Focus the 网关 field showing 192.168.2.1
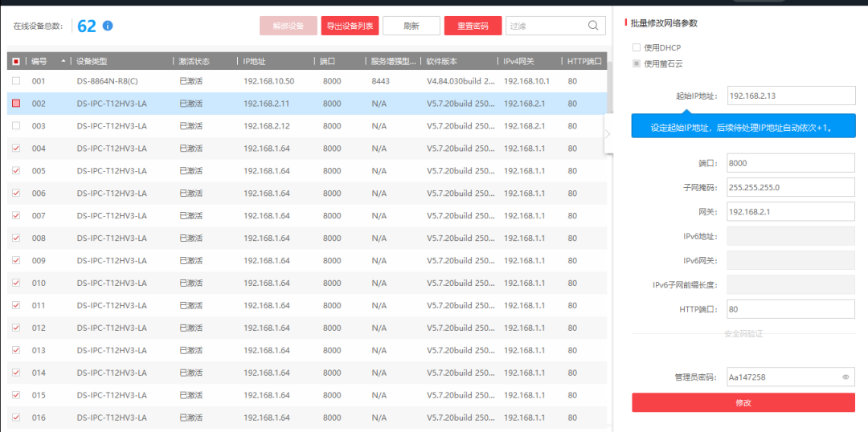Viewport: 868px width, 432px height. [x=790, y=211]
